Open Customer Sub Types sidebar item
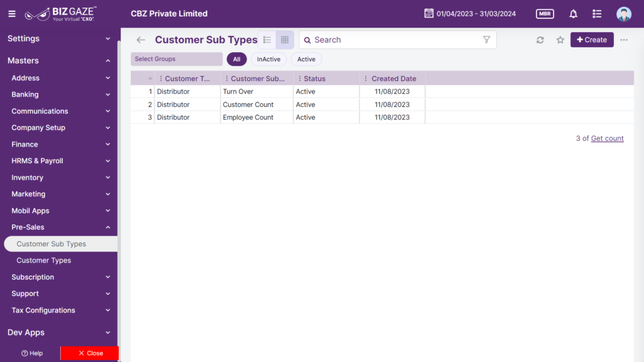The image size is (644, 362). pos(61,244)
